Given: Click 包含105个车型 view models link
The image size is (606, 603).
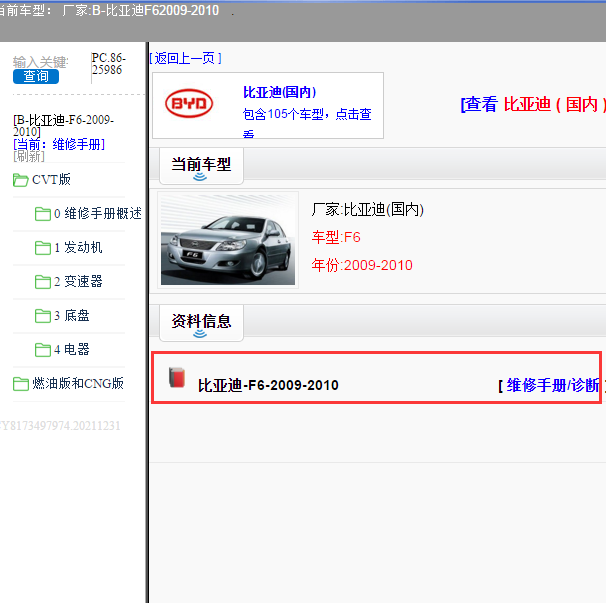Looking at the screenshot, I should coord(307,114).
